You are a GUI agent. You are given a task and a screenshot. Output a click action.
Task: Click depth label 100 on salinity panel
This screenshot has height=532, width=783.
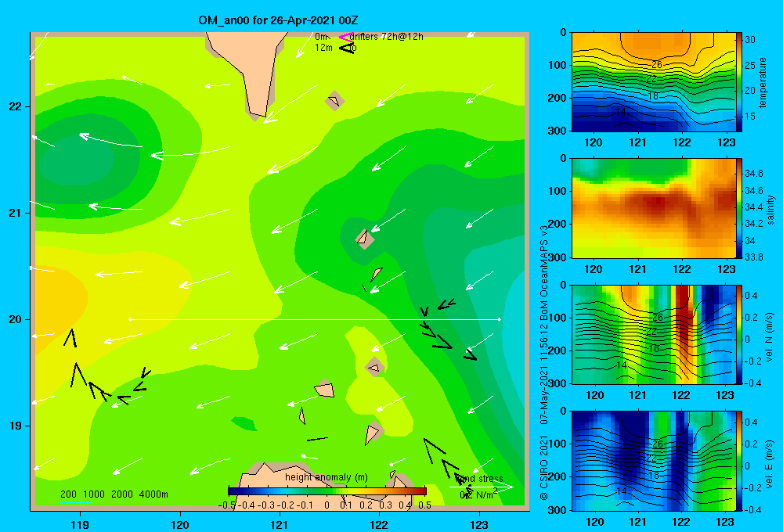tap(557, 191)
